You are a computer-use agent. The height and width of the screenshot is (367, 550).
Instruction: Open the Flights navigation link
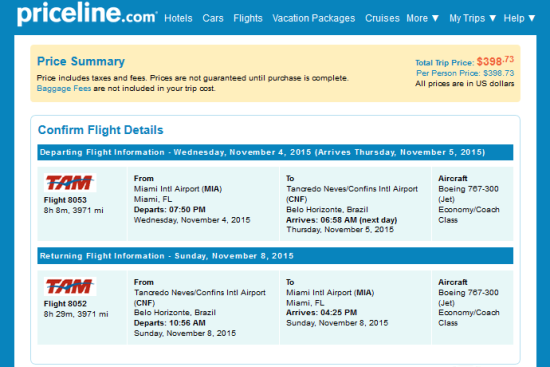248,18
